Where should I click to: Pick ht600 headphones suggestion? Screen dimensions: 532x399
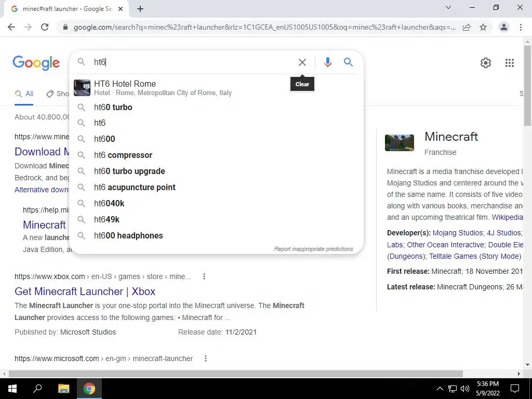coord(216,235)
